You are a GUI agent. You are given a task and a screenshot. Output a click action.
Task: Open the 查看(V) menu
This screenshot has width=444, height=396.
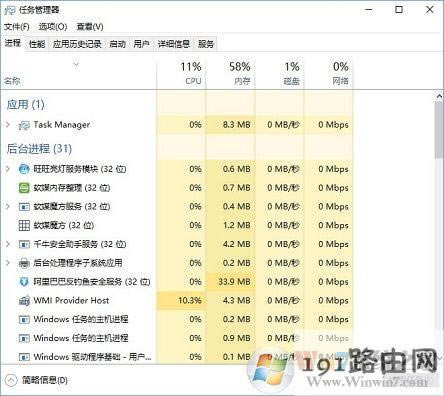[90, 27]
